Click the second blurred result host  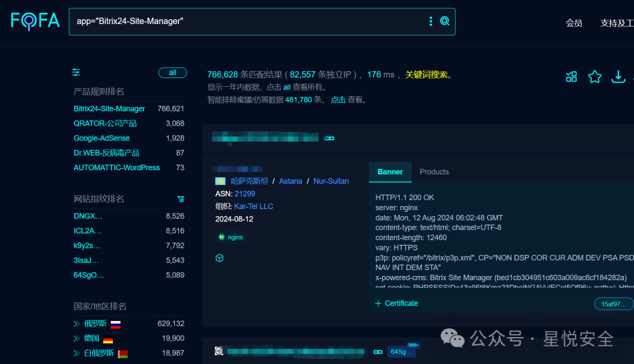[x=296, y=352]
